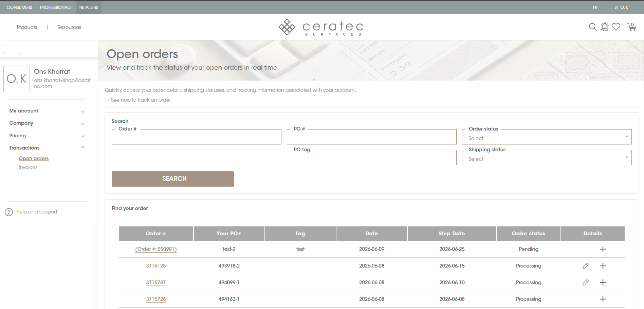Expand the My account section
This screenshot has height=309, width=644.
click(x=47, y=111)
